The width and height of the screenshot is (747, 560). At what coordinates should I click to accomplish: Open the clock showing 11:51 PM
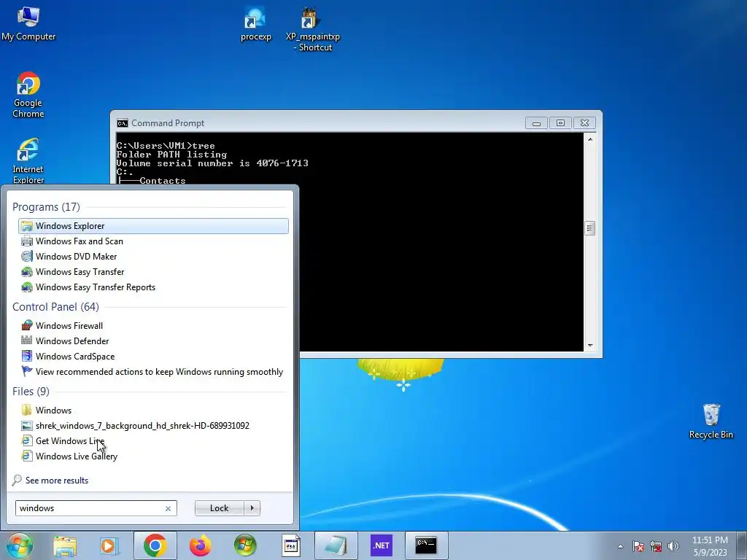click(710, 546)
